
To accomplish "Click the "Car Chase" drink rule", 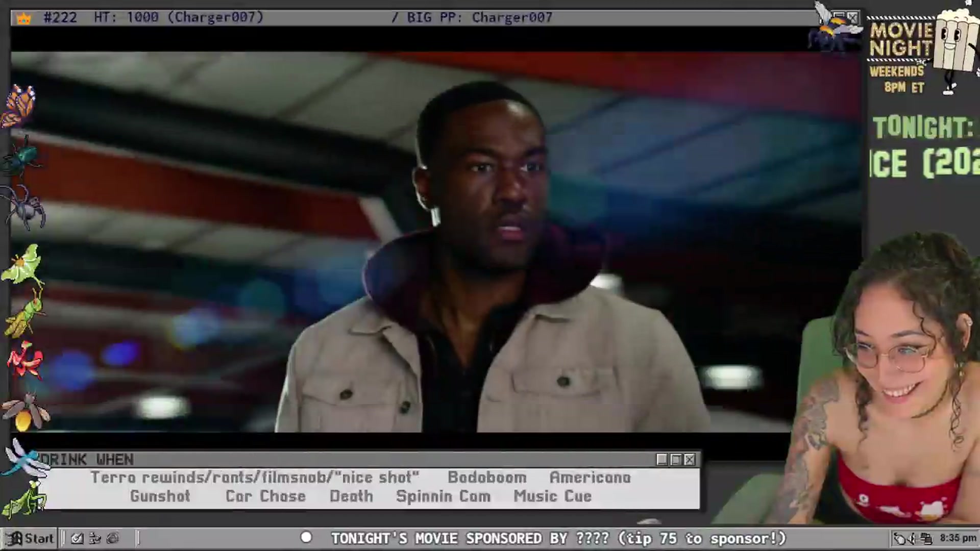I will click(x=265, y=496).
